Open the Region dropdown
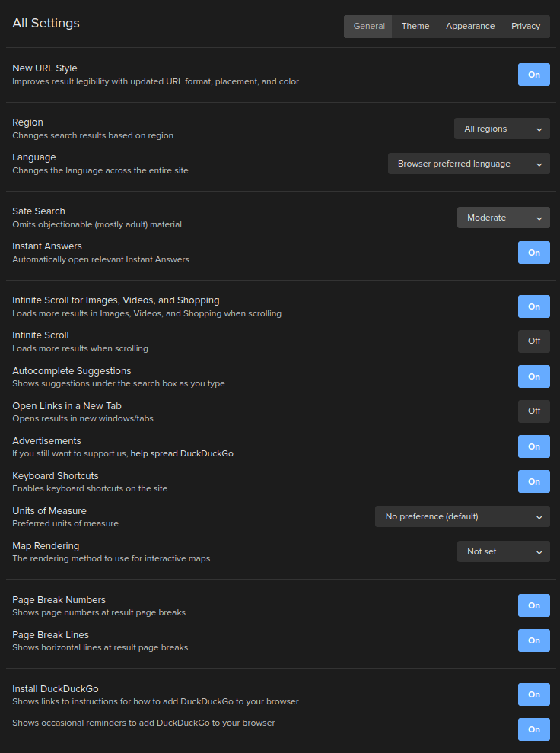 [x=502, y=129]
